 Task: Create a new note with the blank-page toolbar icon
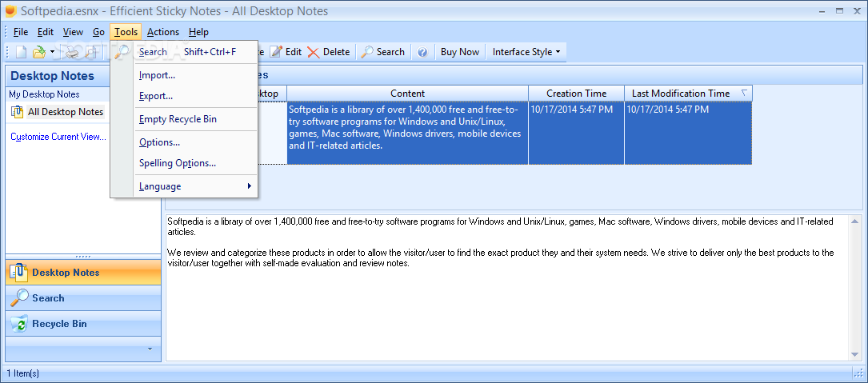click(x=21, y=52)
